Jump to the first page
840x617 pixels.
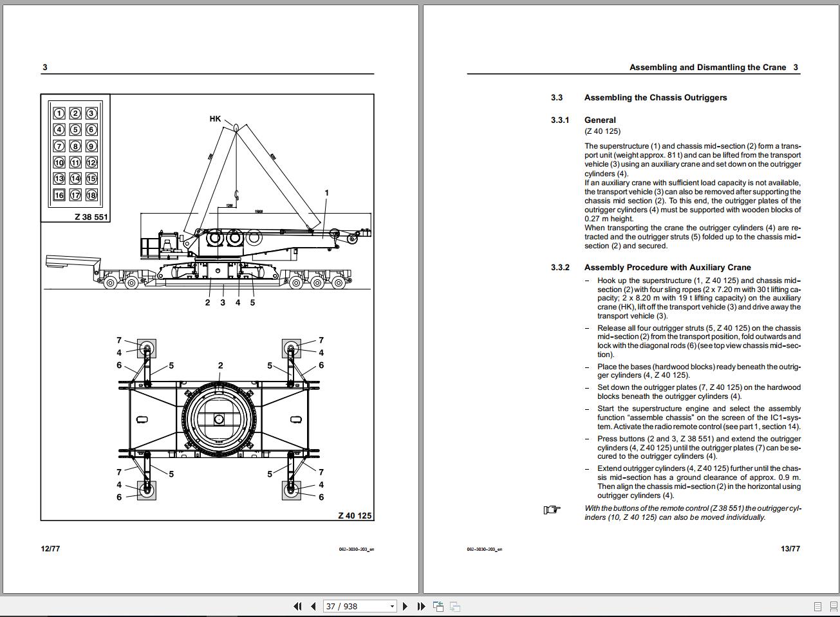tap(298, 606)
